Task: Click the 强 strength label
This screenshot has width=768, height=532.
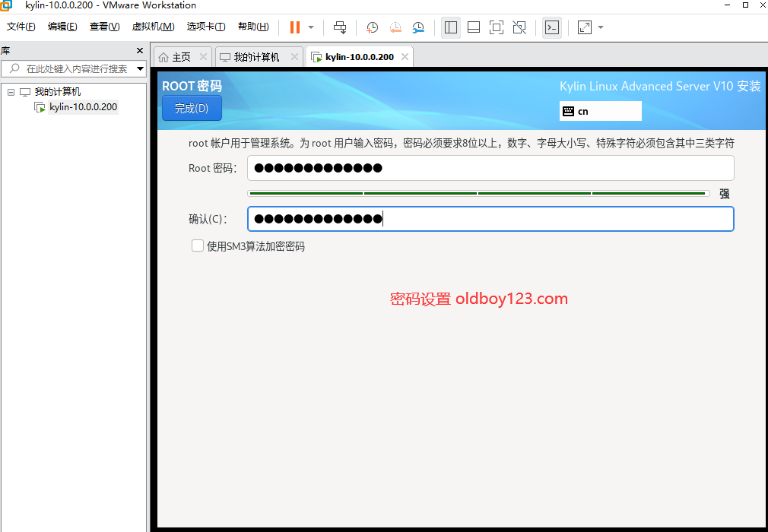Action: [x=725, y=195]
